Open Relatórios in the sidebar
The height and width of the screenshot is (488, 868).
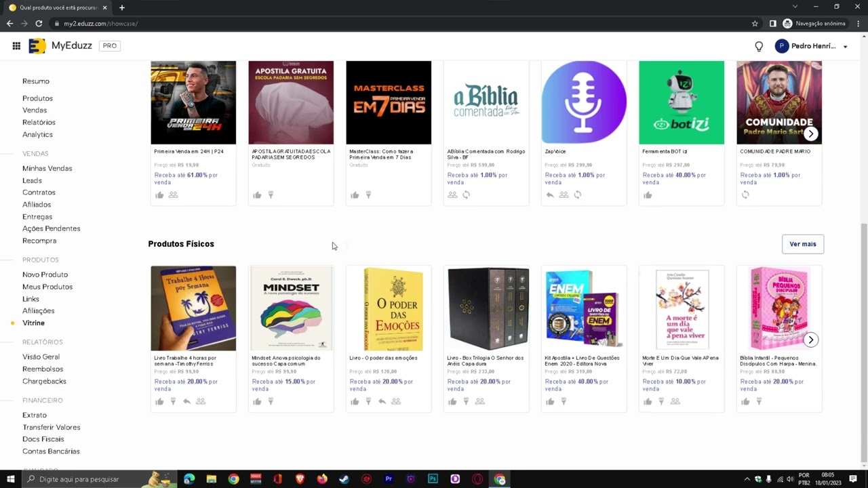coord(39,123)
